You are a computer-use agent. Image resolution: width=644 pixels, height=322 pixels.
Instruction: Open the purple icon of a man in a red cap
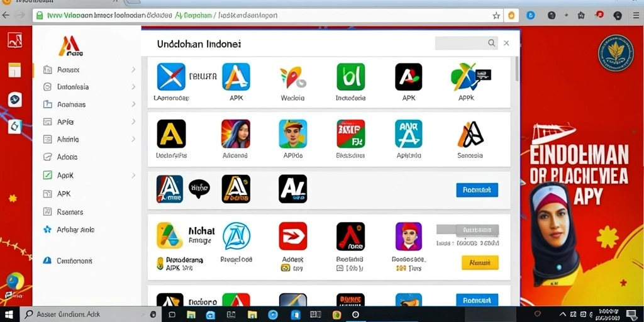pyautogui.click(x=409, y=236)
